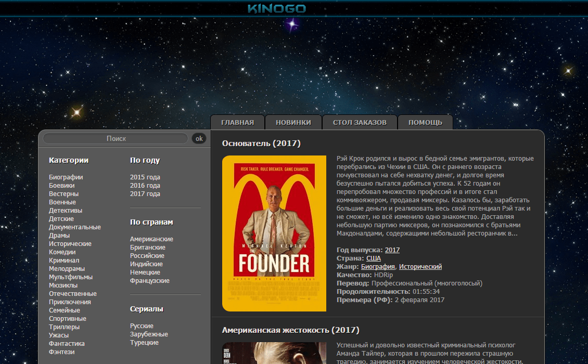The width and height of the screenshot is (588, 364).
Task: Open Русские series
Action: tap(142, 326)
